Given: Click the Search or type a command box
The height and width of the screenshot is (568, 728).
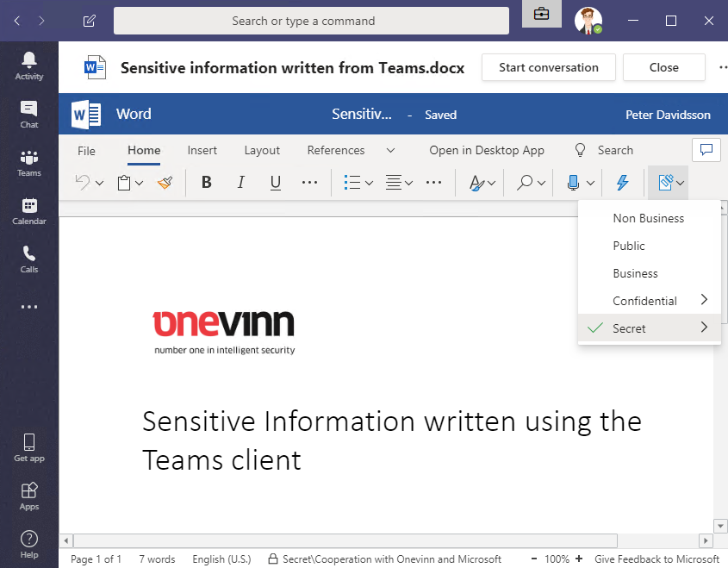Looking at the screenshot, I should [311, 21].
